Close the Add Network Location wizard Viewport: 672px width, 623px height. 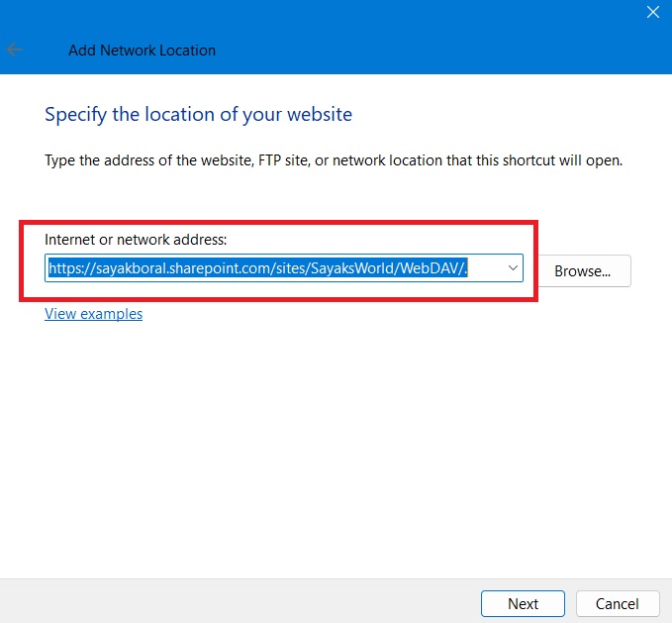click(653, 12)
